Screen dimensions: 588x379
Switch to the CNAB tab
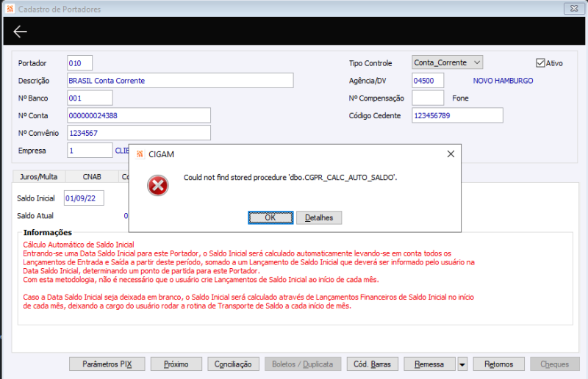point(92,176)
